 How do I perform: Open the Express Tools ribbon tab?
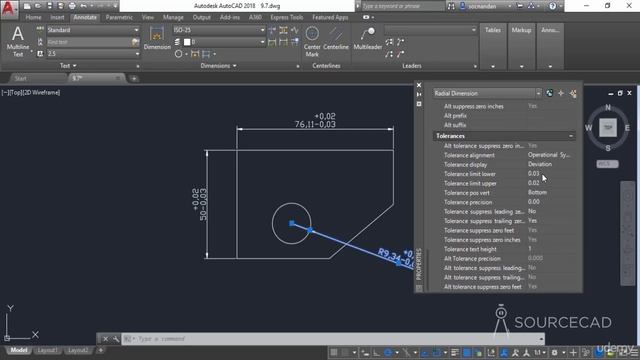pos(287,18)
